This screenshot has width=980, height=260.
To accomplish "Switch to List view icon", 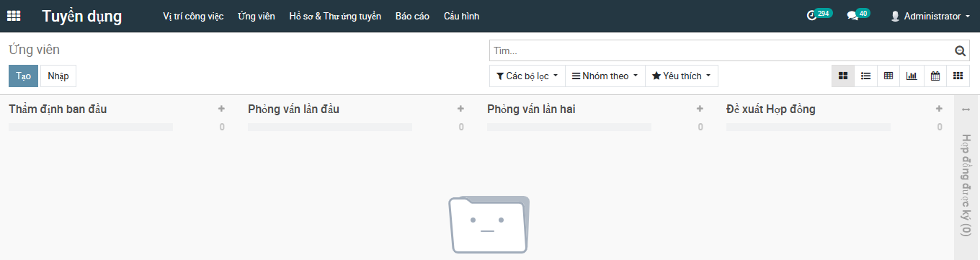I will [866, 76].
